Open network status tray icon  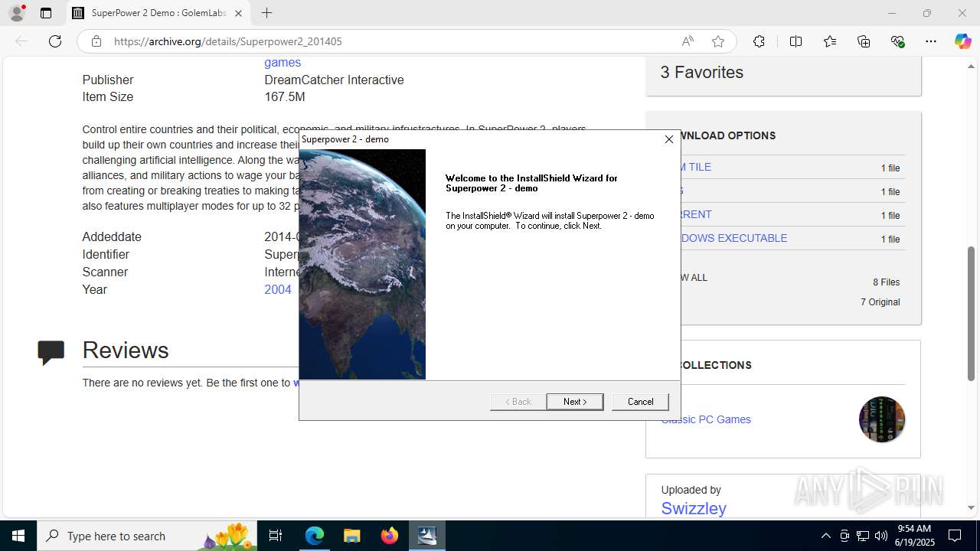click(863, 536)
